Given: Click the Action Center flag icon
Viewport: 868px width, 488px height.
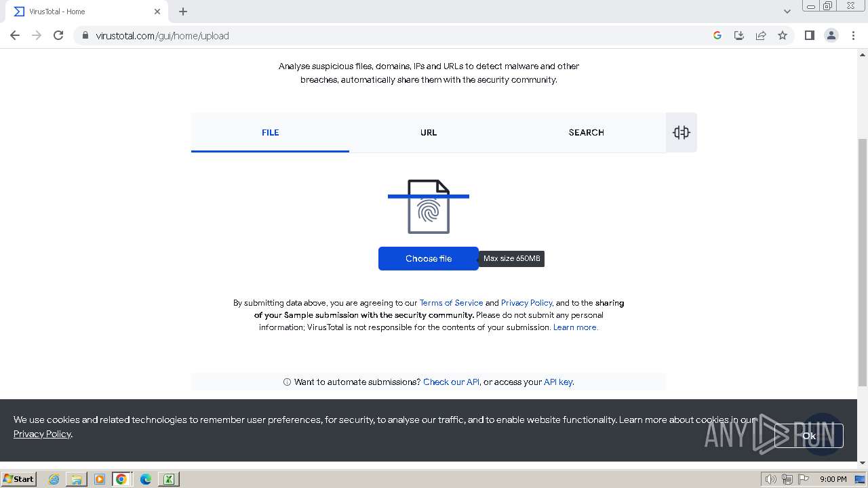Looking at the screenshot, I should click(804, 479).
